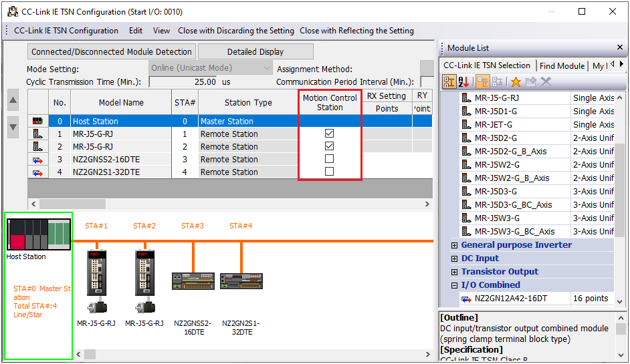Click the Host Station rack icon in row 0

coord(37,121)
